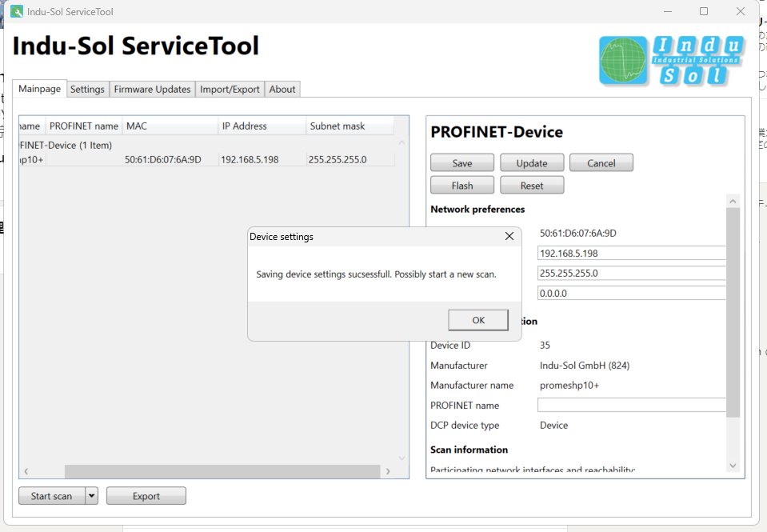The width and height of the screenshot is (767, 532).
Task: Click the PROFINET-Device (1 Item) group header
Action: pyautogui.click(x=66, y=146)
